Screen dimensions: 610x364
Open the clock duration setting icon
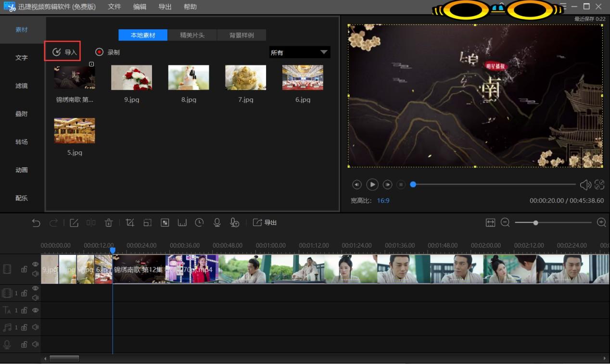click(x=199, y=222)
